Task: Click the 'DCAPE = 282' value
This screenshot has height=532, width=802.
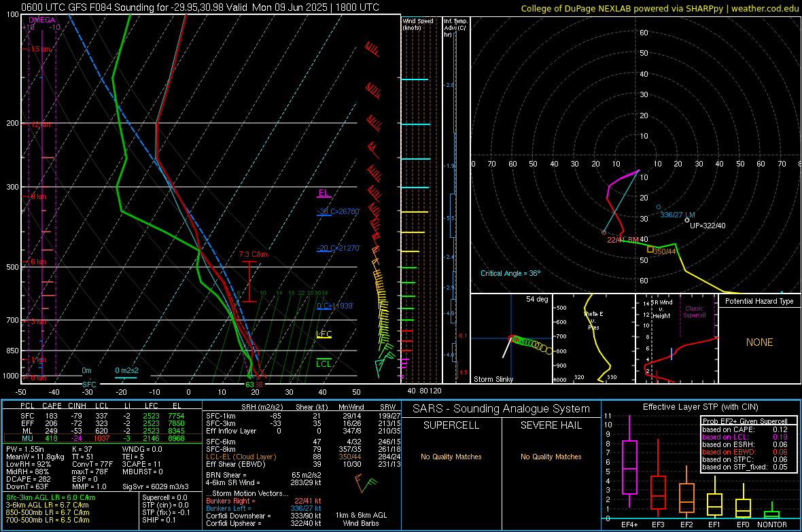Action: pyautogui.click(x=29, y=479)
